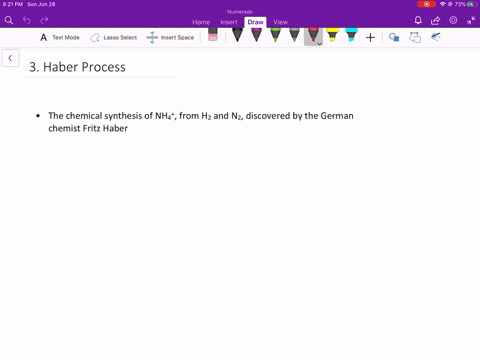
Task: Undo the last action
Action: [x=27, y=20]
